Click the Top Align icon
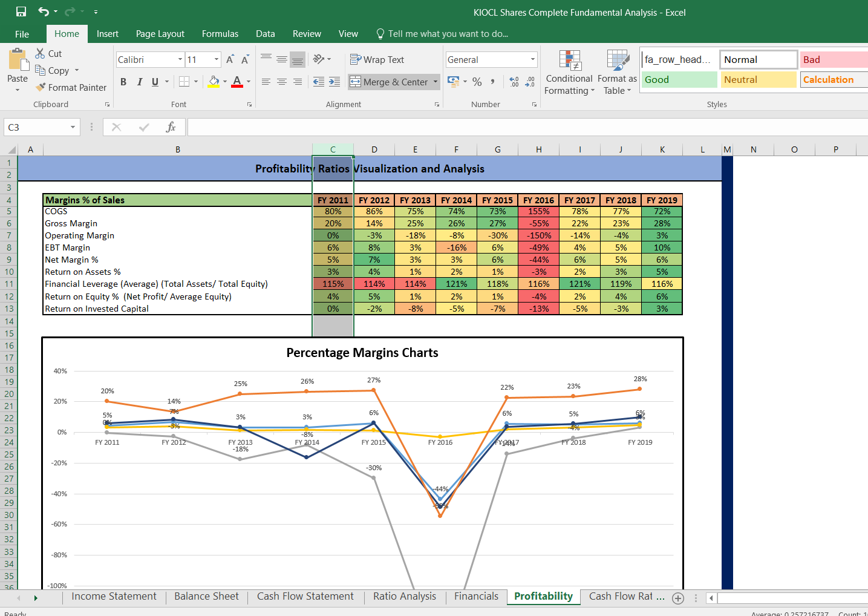 [266, 59]
